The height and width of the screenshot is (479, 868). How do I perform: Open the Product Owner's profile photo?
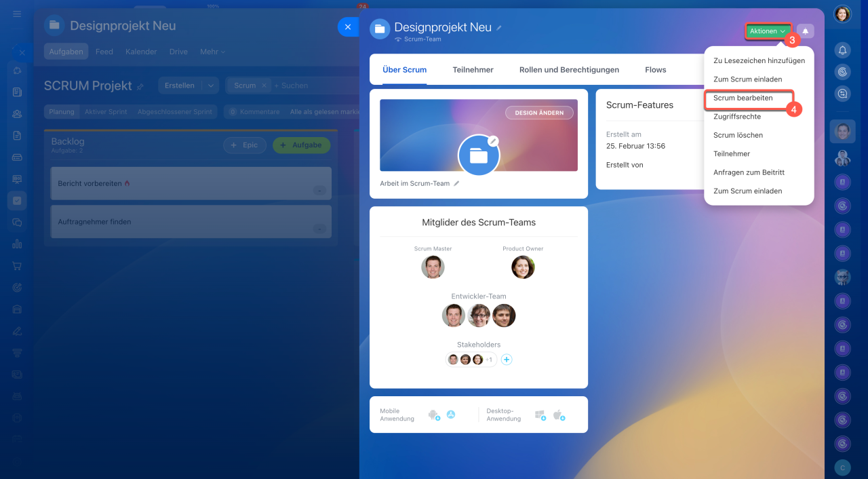click(x=523, y=267)
